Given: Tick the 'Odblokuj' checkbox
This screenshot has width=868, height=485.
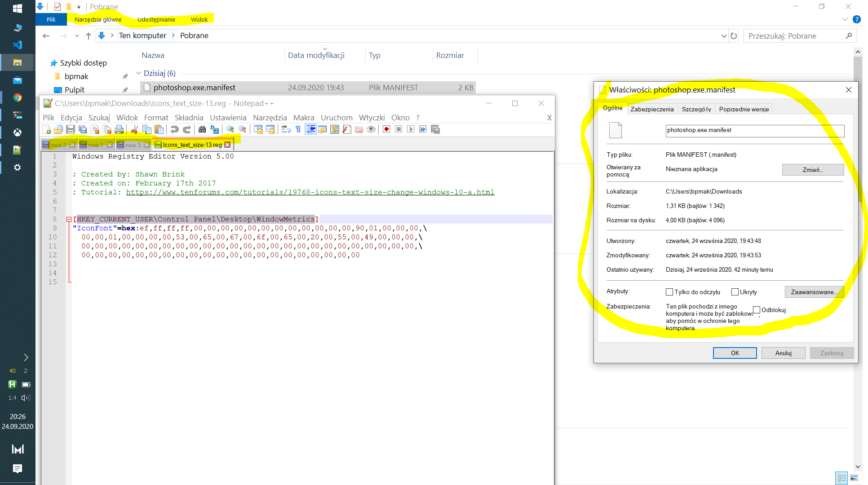Looking at the screenshot, I should tap(757, 310).
